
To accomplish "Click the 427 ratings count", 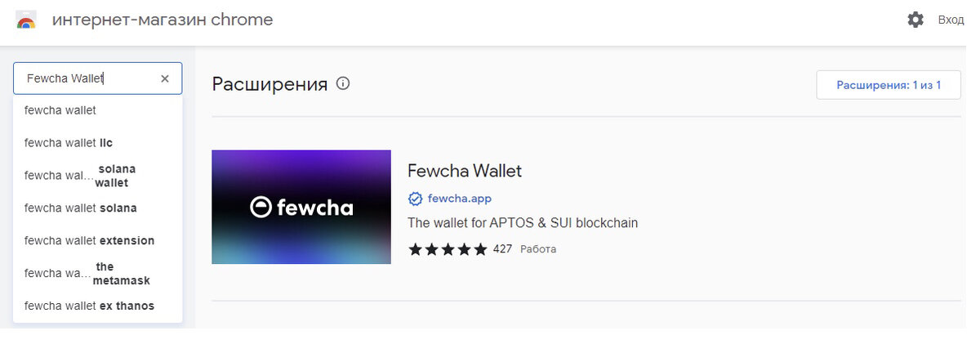I will pos(502,249).
